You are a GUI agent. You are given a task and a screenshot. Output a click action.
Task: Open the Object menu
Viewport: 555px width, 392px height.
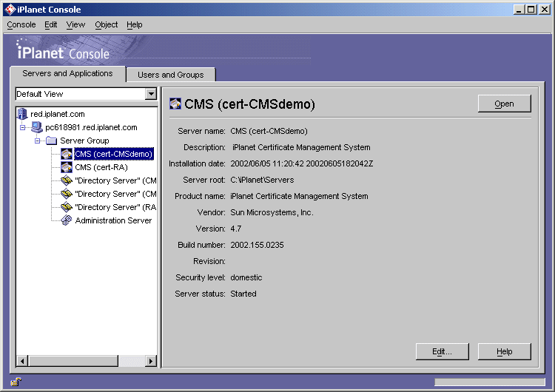pyautogui.click(x=106, y=24)
